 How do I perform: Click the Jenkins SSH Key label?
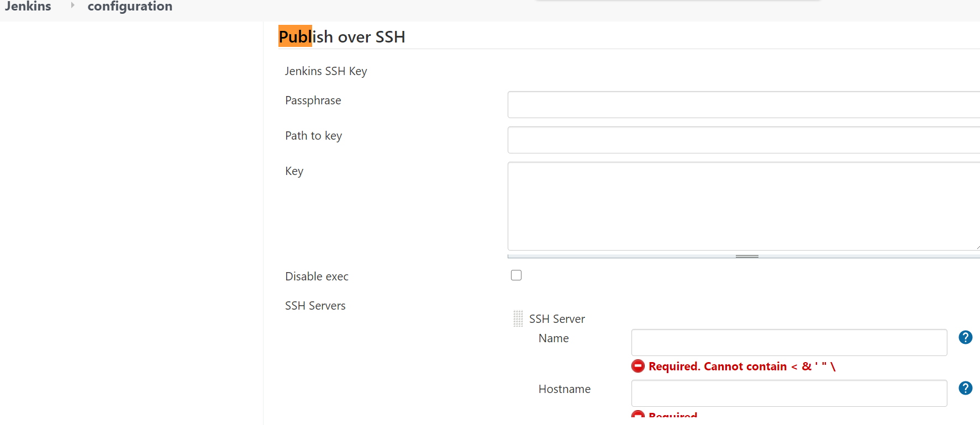pos(326,71)
